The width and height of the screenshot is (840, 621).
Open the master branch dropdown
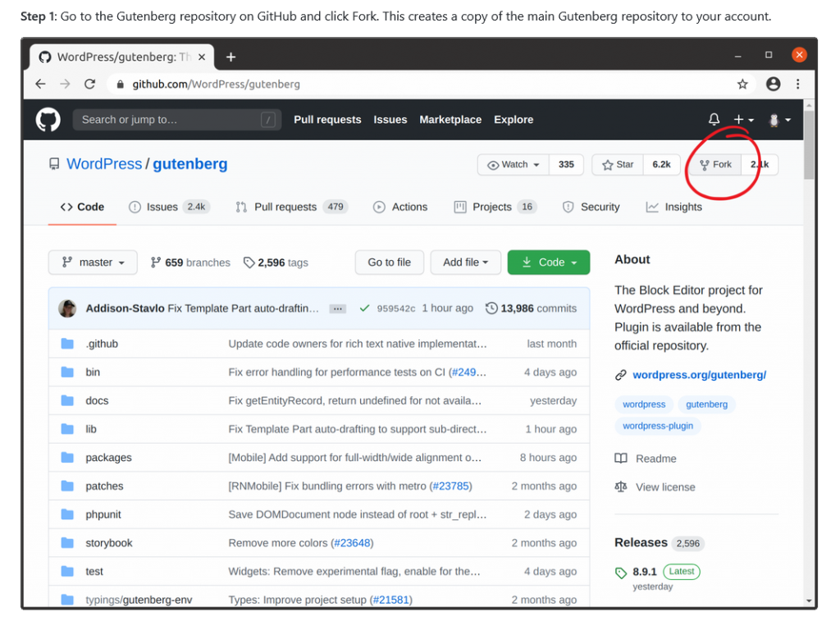click(x=91, y=263)
